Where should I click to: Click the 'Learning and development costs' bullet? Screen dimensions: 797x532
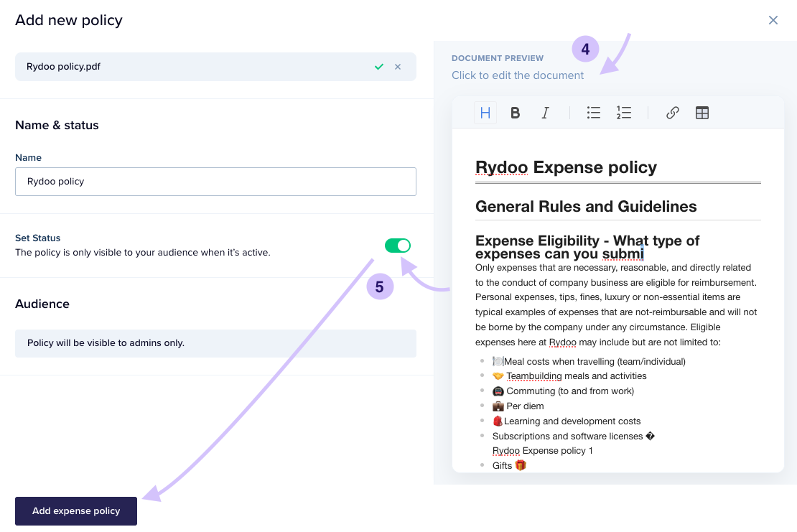(x=567, y=421)
